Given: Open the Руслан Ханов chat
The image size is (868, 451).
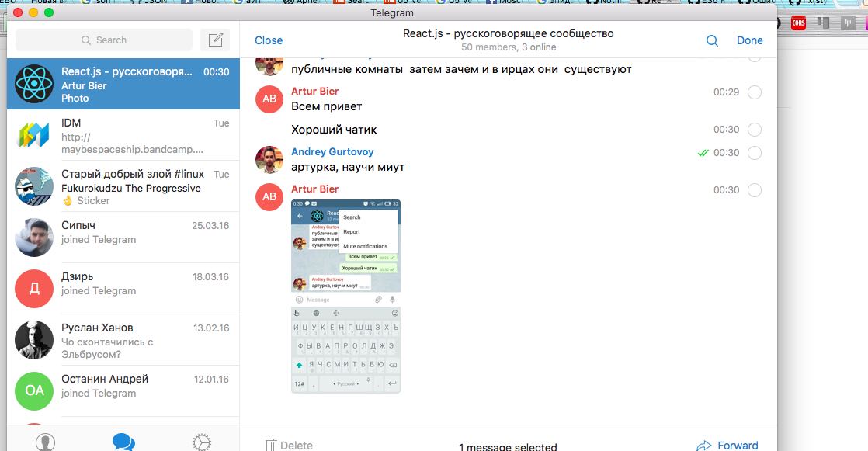Looking at the screenshot, I should pyautogui.click(x=123, y=340).
